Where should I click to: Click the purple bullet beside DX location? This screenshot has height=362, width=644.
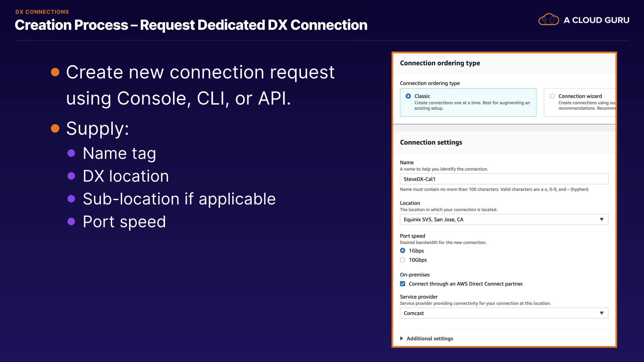[x=71, y=176]
